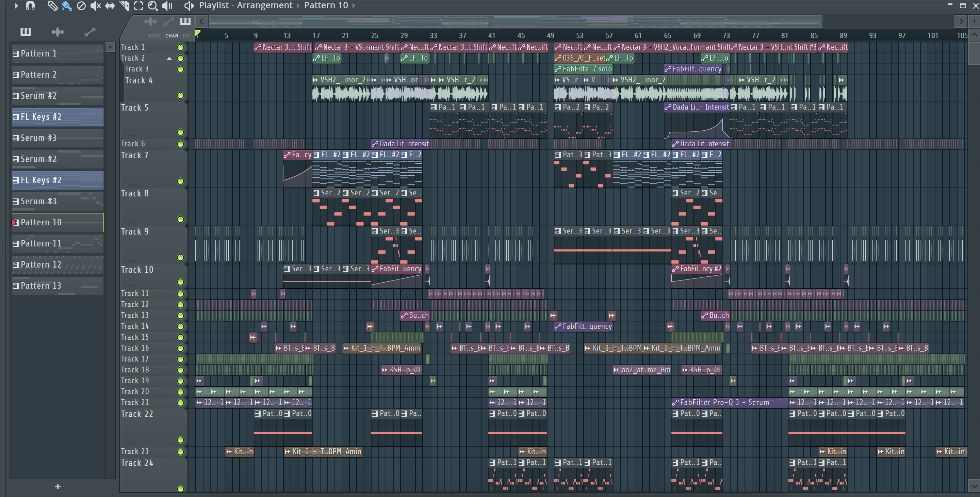Select the 036_AT_F..set clip on Track 2
Viewport: 980px width, 497px height.
580,58
